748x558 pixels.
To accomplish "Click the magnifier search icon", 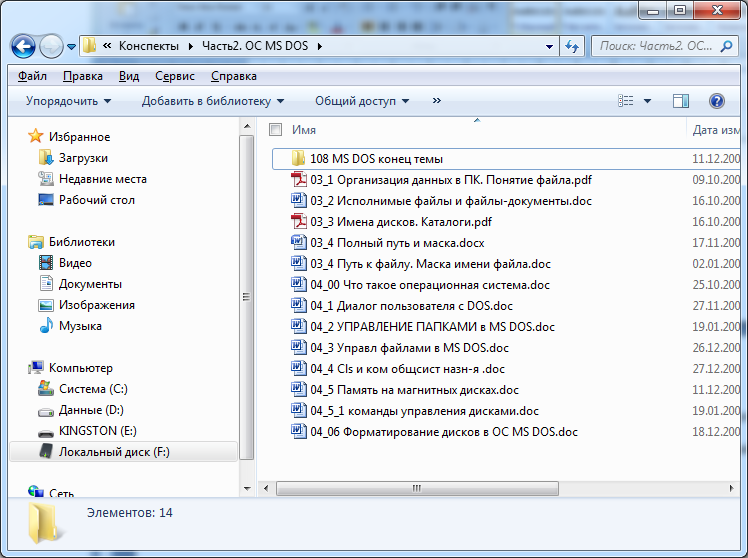I will tap(727, 46).
